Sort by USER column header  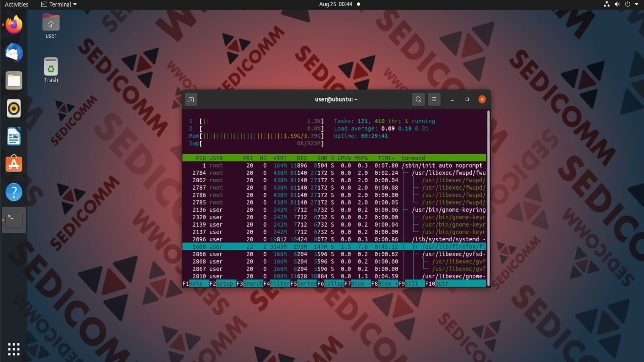(x=216, y=158)
